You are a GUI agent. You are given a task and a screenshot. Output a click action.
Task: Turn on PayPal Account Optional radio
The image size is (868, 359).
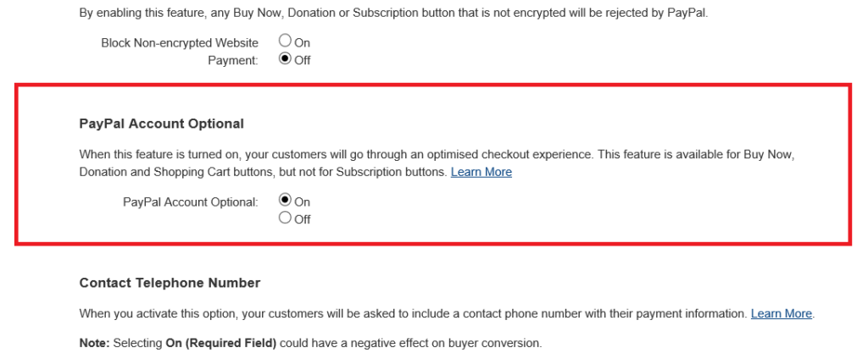pos(285,201)
